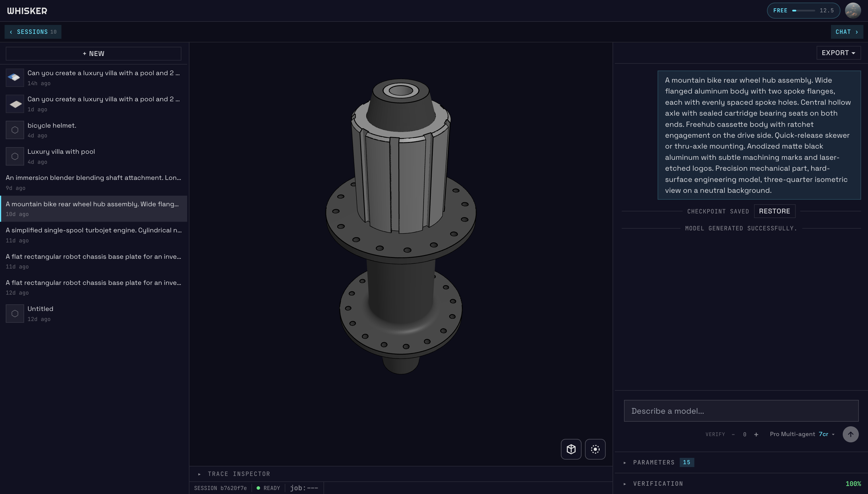Screen dimensions: 868x494
Task: Click the blue diamond icon on first villa session
Action: pyautogui.click(x=15, y=77)
